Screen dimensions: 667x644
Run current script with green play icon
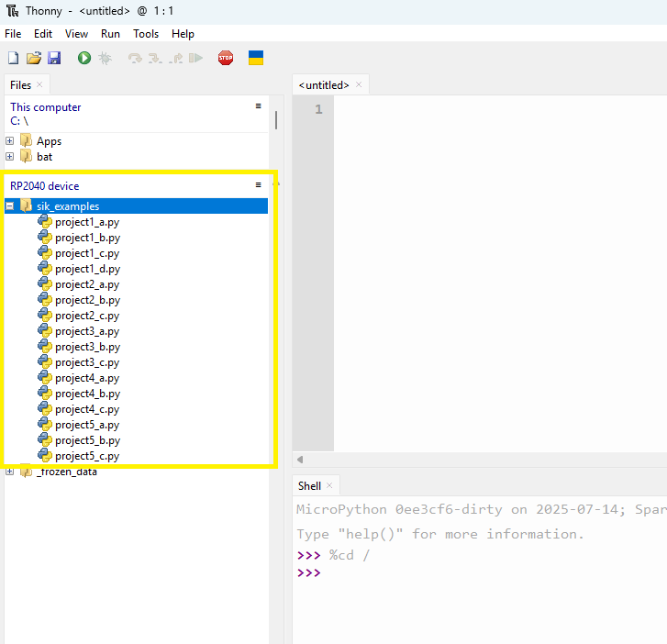pos(84,58)
